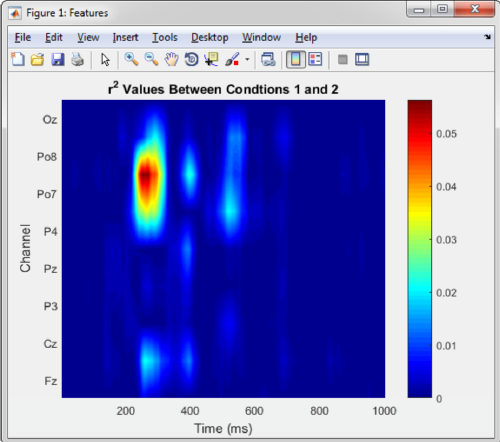Image resolution: width=500 pixels, height=442 pixels.
Task: Select the Pan hand tool
Action: (x=171, y=60)
